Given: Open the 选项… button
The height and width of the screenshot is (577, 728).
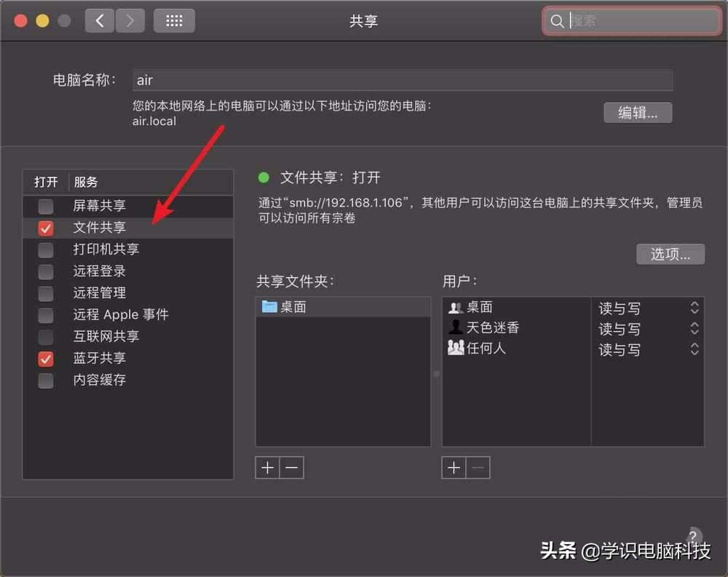Looking at the screenshot, I should coord(670,254).
